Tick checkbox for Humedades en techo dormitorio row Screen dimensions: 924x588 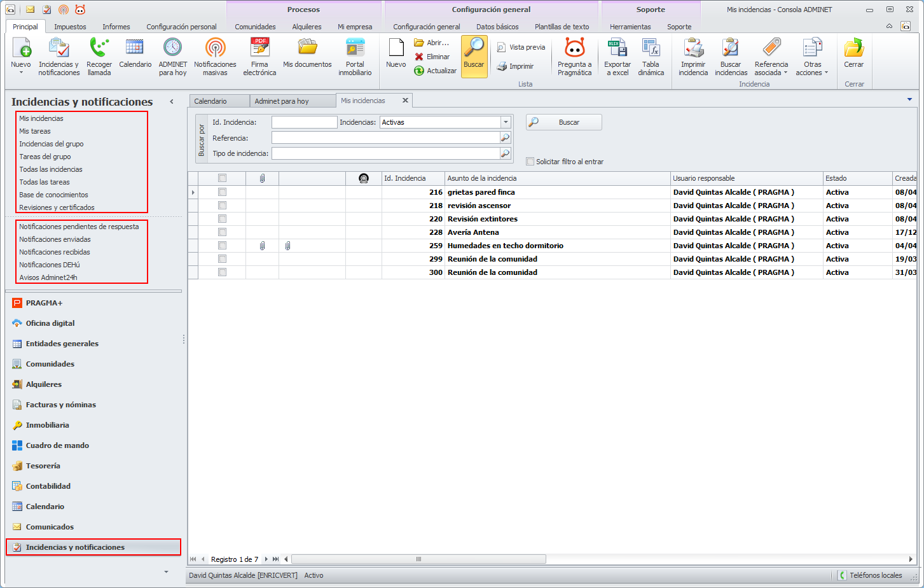[x=222, y=246]
